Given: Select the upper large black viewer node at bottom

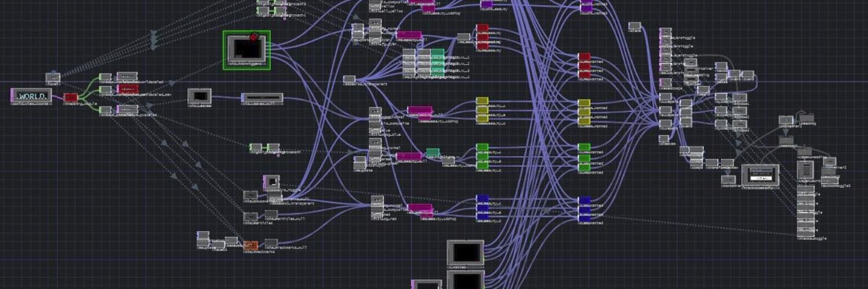Looking at the screenshot, I should 465,253.
